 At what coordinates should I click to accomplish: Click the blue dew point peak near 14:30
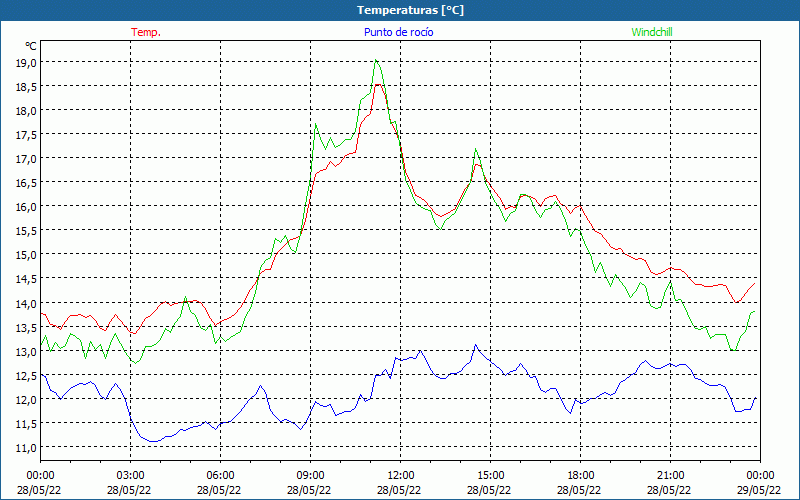coord(476,345)
